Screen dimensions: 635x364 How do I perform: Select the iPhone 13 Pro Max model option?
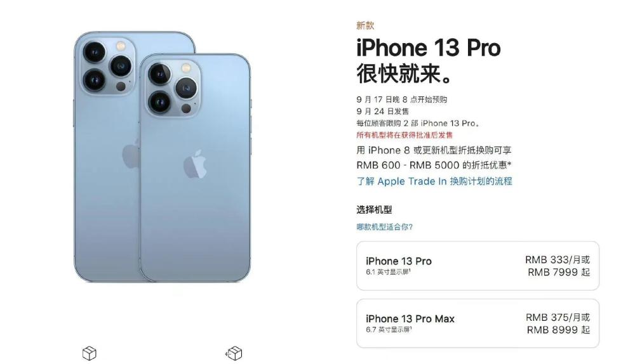[478, 323]
